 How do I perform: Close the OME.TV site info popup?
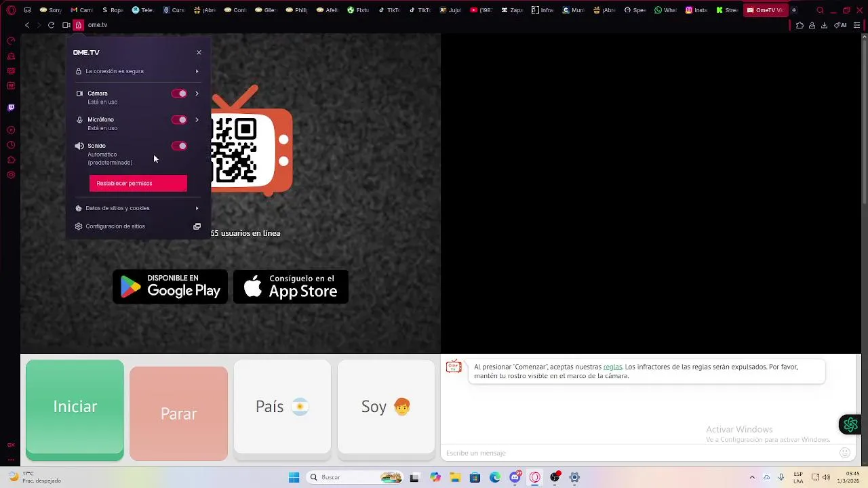tap(199, 52)
